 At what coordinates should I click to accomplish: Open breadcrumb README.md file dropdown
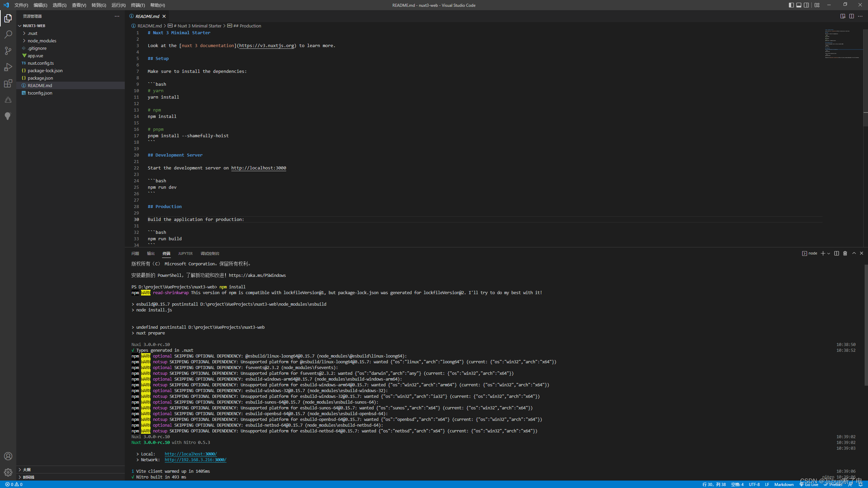tap(147, 26)
